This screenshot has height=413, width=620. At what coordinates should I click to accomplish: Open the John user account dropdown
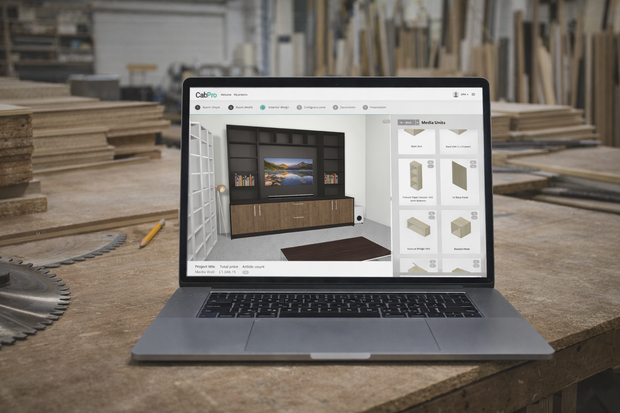(x=464, y=95)
